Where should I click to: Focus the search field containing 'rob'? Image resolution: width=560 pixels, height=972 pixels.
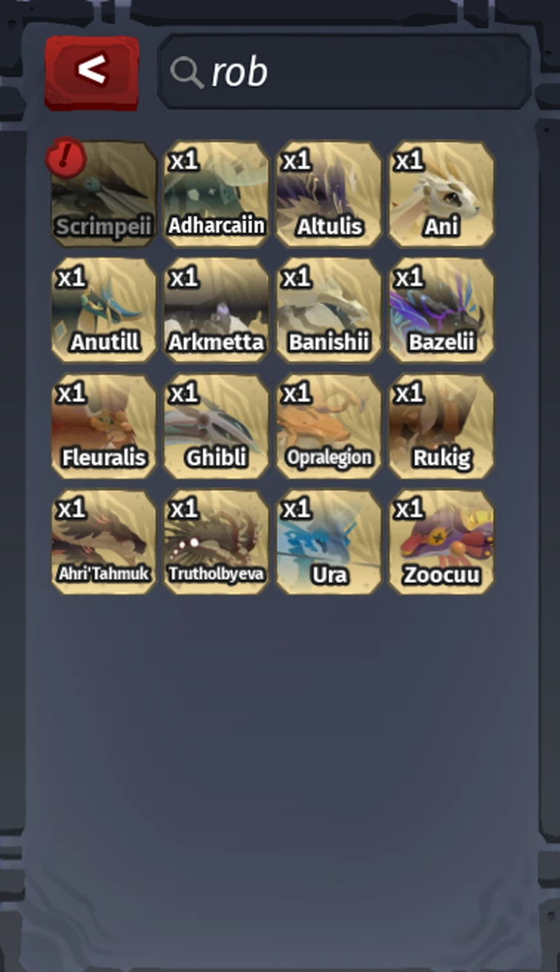click(x=344, y=72)
